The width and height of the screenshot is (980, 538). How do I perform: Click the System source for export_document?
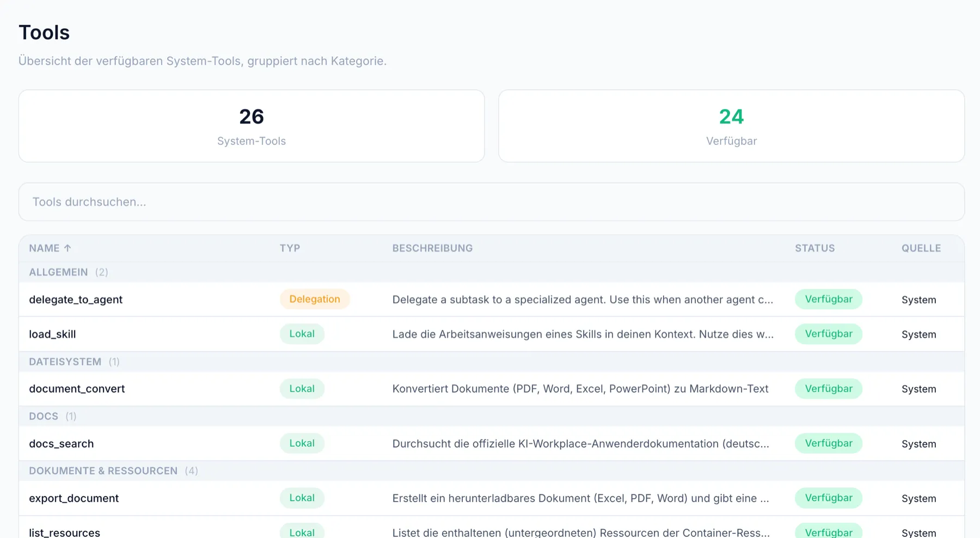pos(919,499)
